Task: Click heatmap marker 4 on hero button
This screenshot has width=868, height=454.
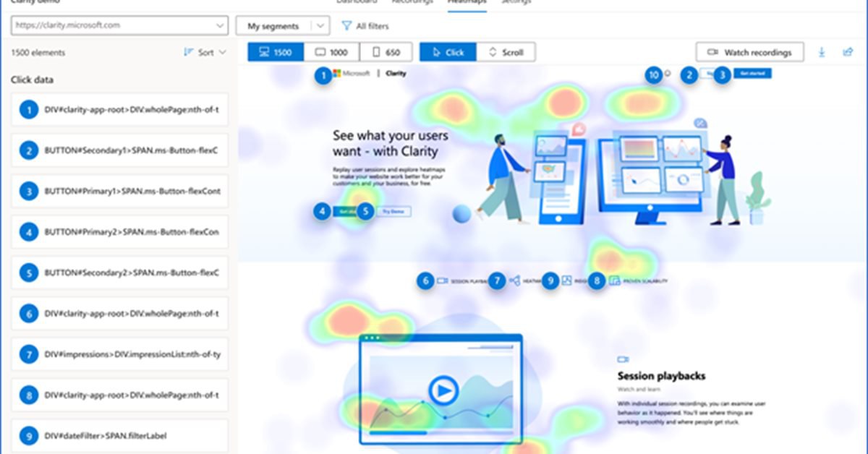Action: point(322,211)
